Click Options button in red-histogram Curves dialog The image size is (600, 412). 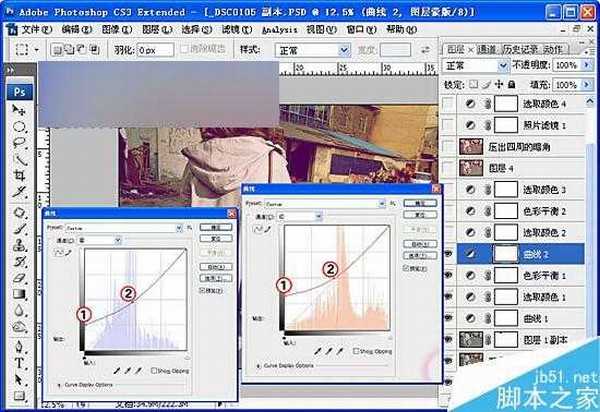[420, 256]
